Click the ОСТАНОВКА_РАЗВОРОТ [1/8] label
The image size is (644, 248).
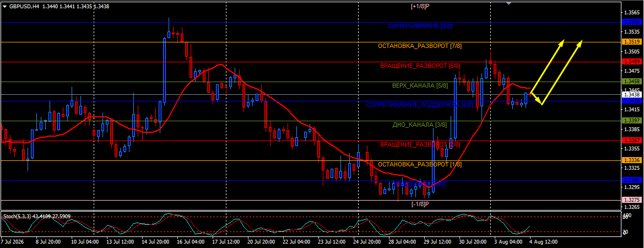click(x=420, y=164)
